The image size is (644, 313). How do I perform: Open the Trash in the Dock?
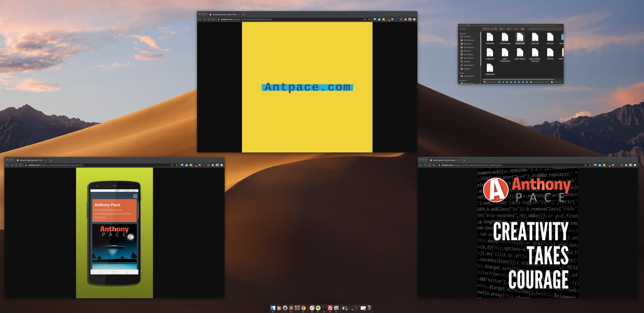[x=369, y=308]
